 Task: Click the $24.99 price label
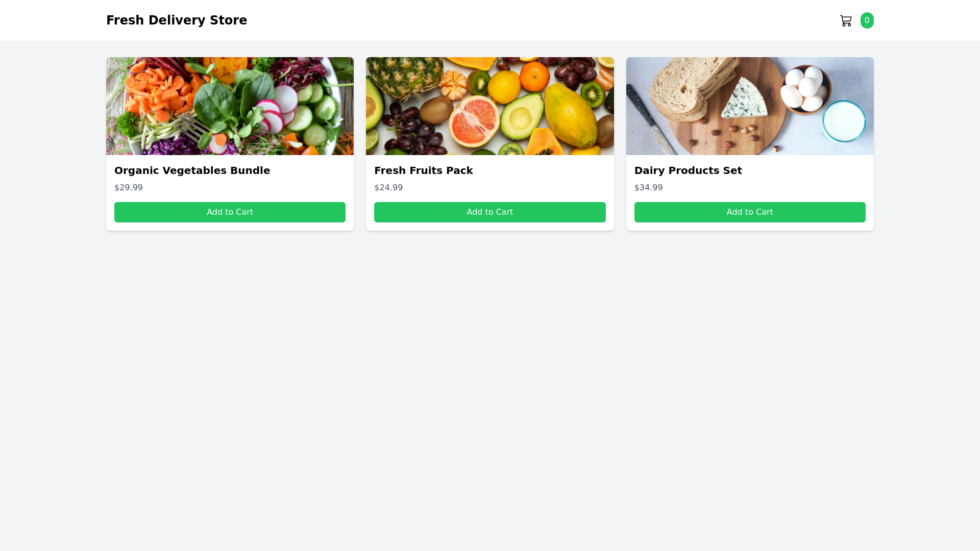click(388, 188)
